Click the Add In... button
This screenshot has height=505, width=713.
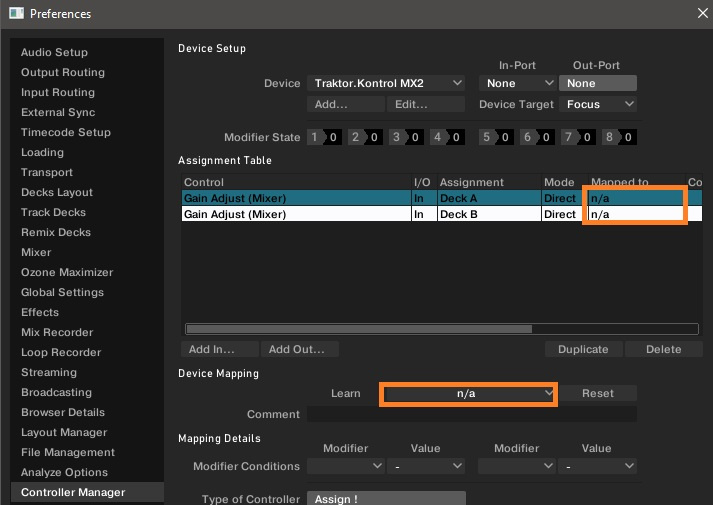(x=211, y=350)
